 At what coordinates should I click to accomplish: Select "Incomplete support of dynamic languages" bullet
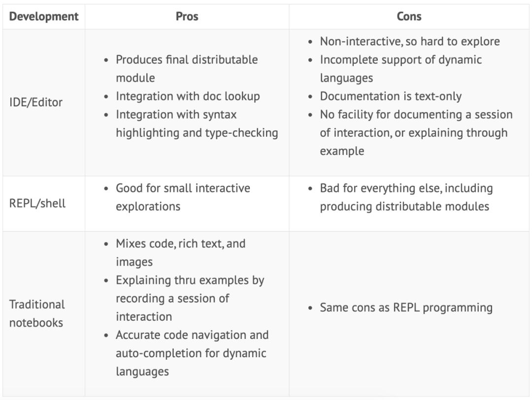pos(401,60)
